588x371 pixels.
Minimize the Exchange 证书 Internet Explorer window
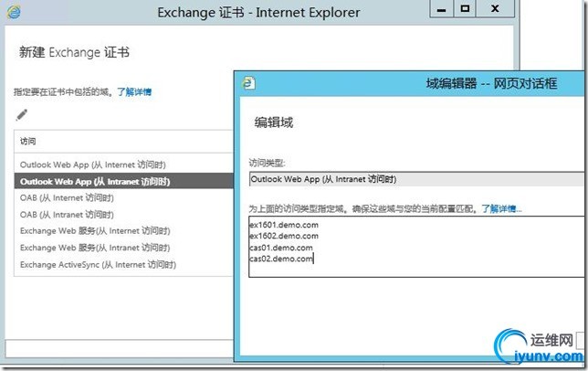pyautogui.click(x=441, y=9)
